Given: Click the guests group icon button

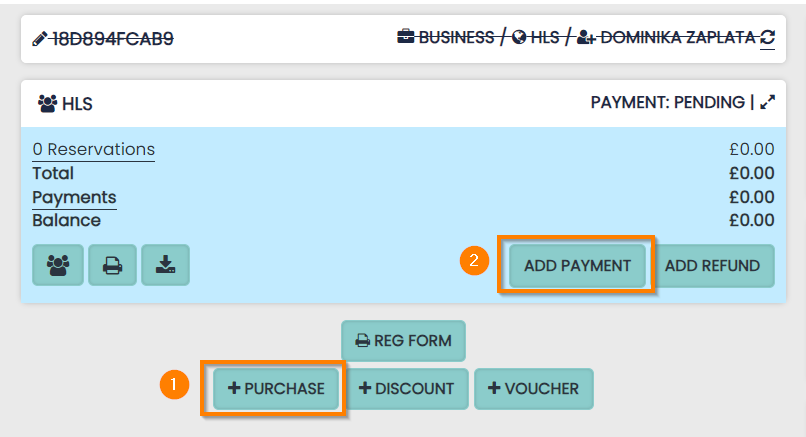Looking at the screenshot, I should pos(58,265).
